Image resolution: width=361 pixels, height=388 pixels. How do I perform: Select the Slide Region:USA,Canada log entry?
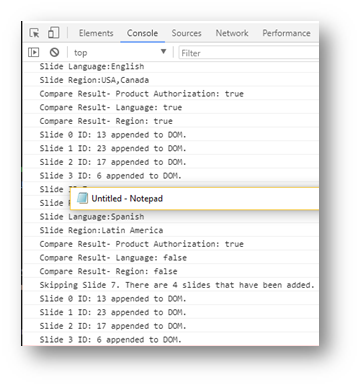point(94,80)
